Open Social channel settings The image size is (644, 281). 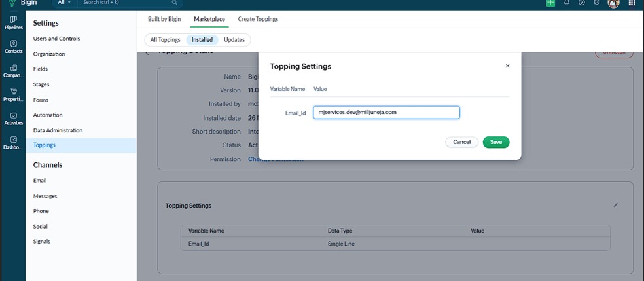pos(41,227)
